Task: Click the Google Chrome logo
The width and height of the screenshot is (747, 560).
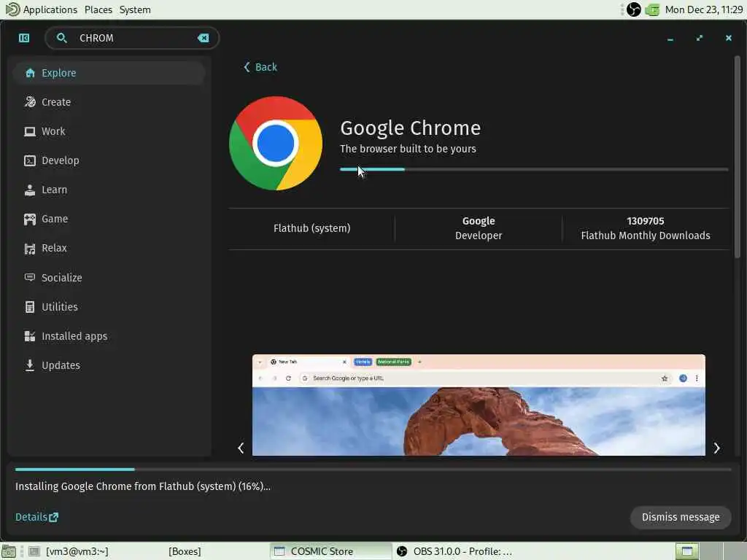Action: coord(276,144)
